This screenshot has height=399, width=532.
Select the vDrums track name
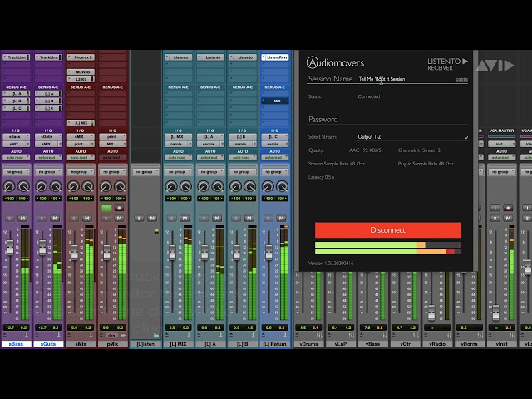(x=308, y=344)
